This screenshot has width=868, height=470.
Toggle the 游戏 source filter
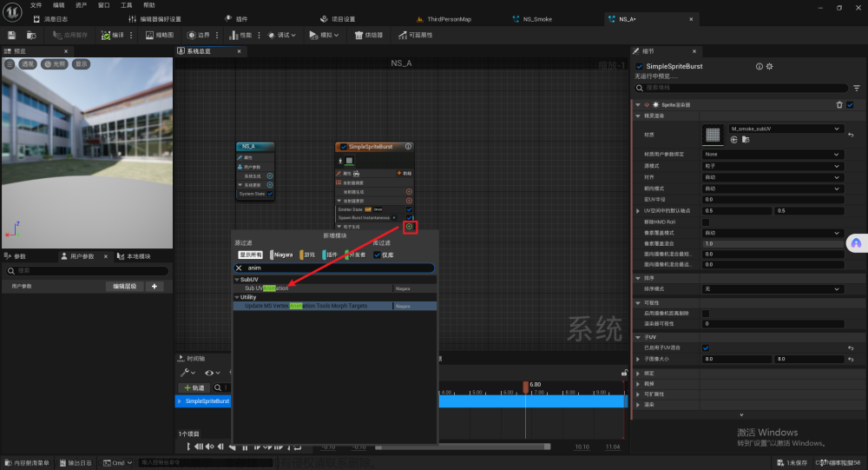308,255
